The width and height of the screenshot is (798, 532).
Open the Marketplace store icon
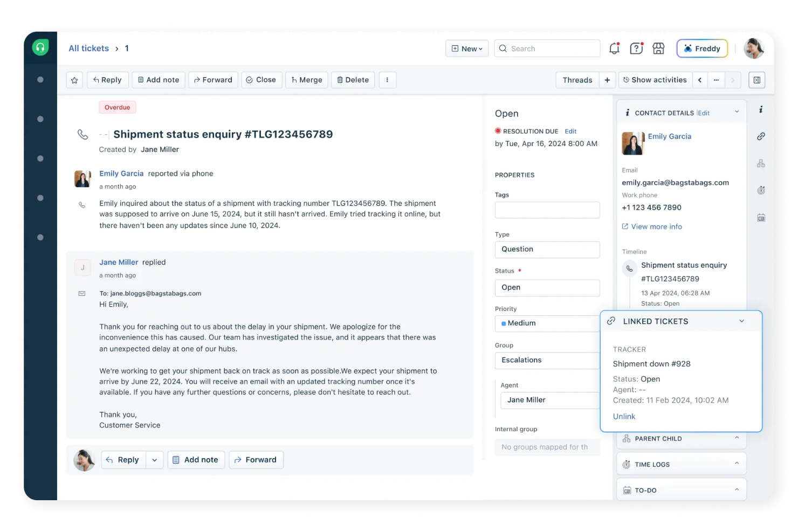[x=658, y=48]
